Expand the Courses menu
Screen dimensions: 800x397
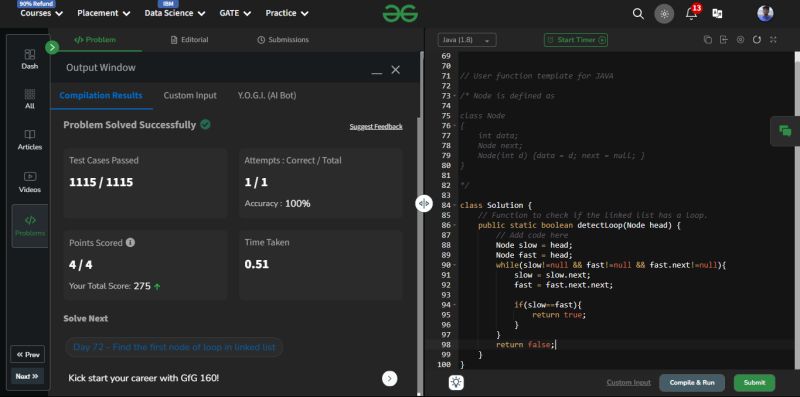[41, 13]
